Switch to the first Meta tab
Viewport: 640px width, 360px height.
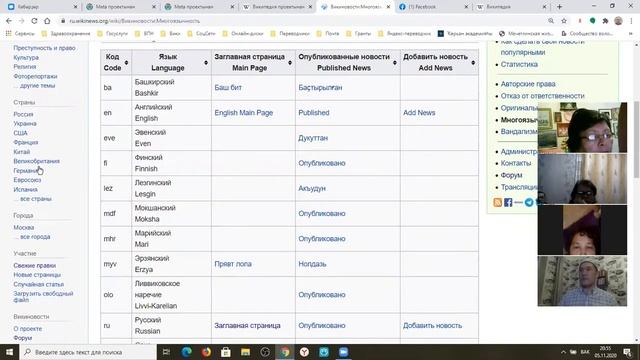pos(120,7)
